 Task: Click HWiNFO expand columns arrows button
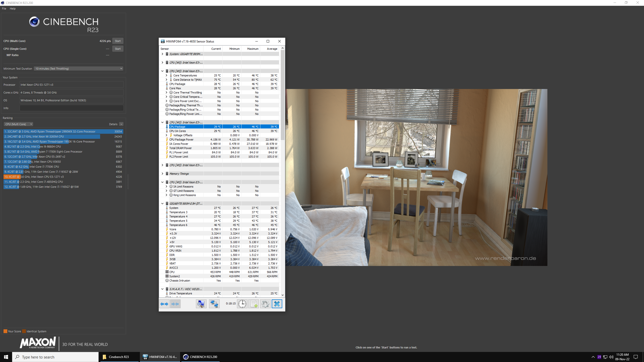[x=164, y=304]
